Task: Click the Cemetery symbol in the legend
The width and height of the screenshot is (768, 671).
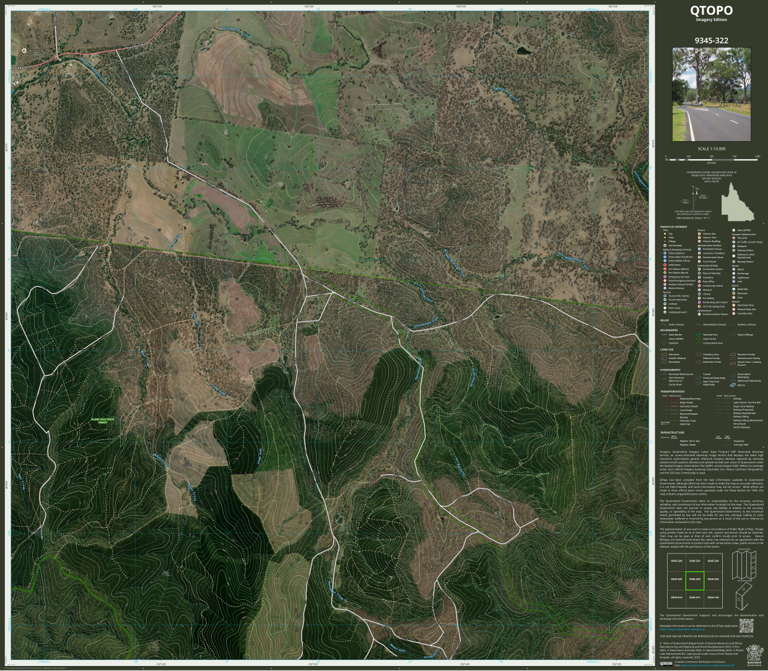Action: (x=699, y=277)
